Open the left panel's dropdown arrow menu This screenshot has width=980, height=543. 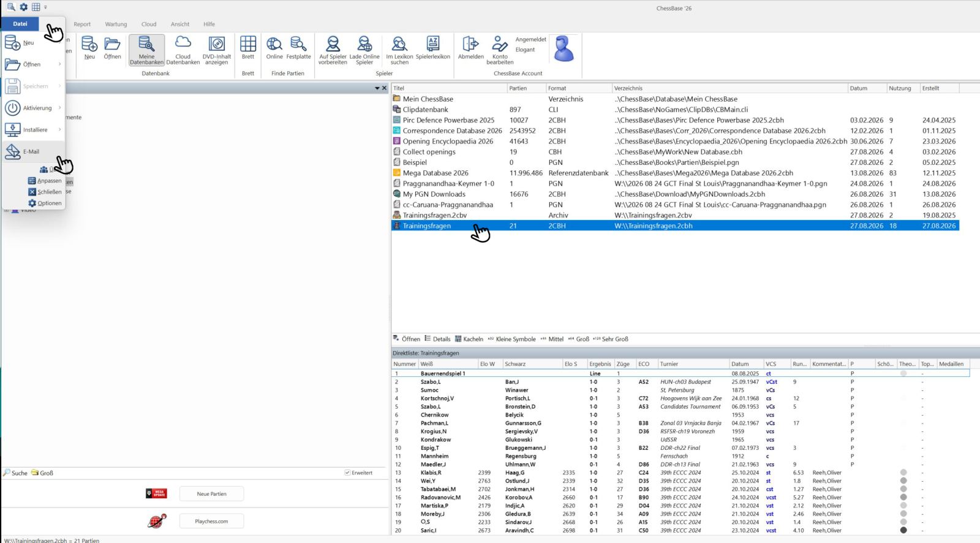click(x=377, y=88)
